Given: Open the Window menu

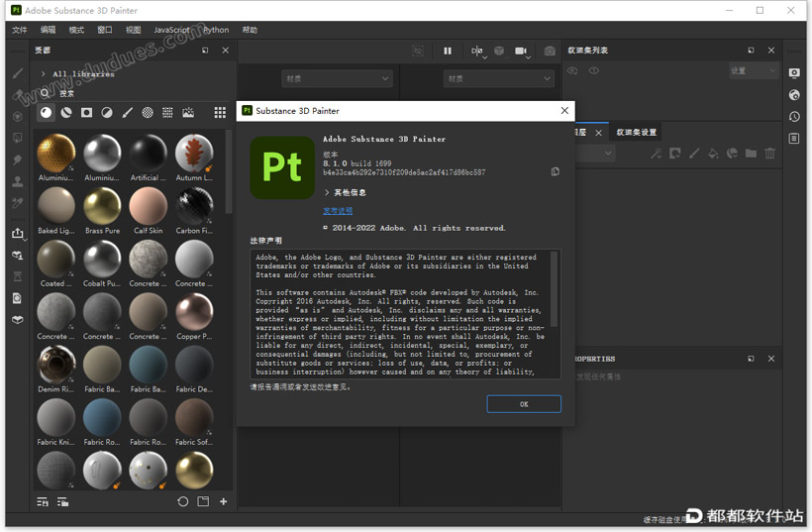Looking at the screenshot, I should pyautogui.click(x=105, y=30).
